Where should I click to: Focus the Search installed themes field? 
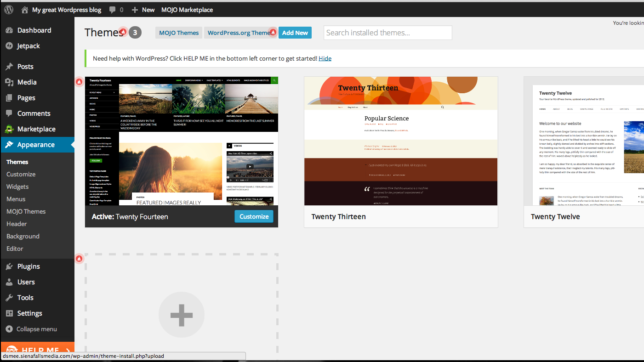tap(388, 33)
